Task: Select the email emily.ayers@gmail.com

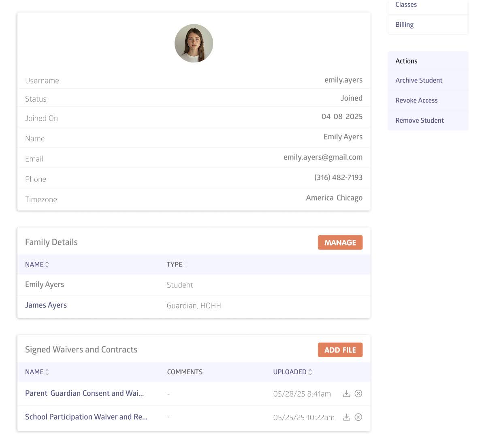Action: 323,157
